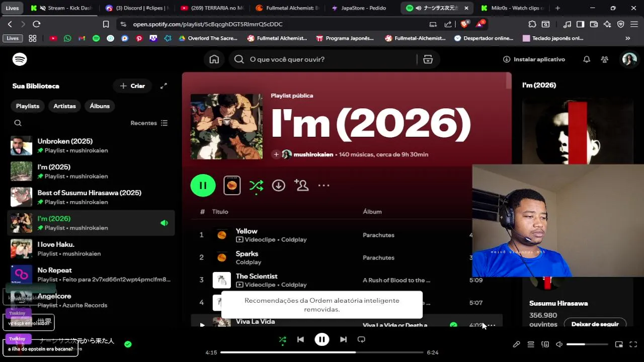Image resolution: width=644 pixels, height=362 pixels.
Task: Search within Sua Biblioteca
Action: point(18,123)
